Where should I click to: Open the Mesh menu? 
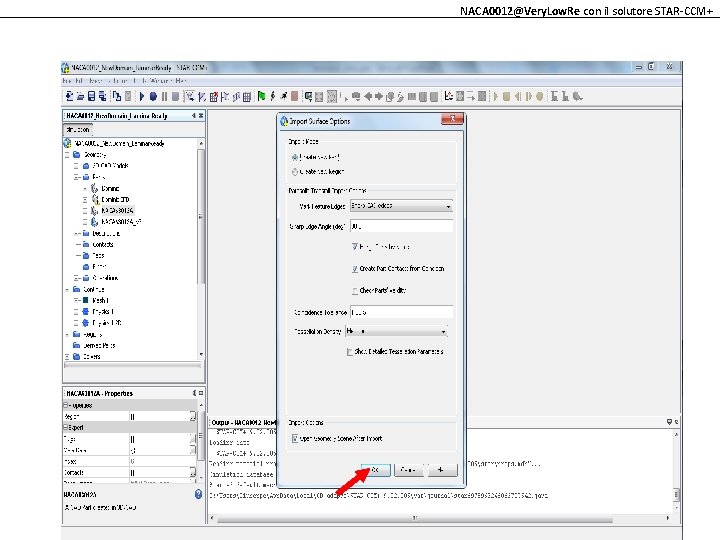click(x=96, y=81)
